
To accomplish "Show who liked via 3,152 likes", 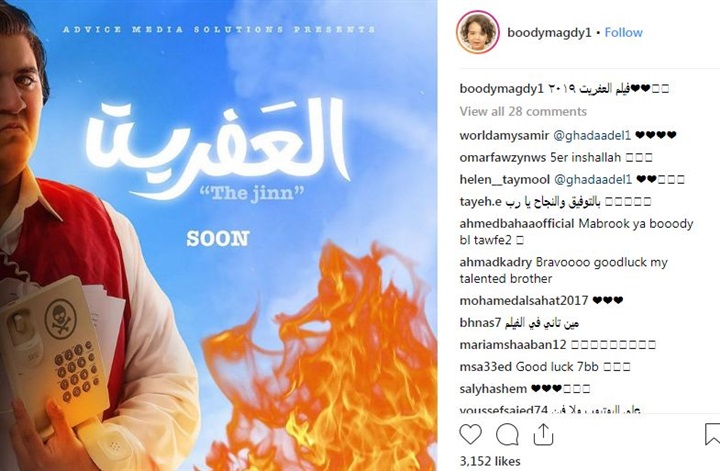I will [490, 461].
